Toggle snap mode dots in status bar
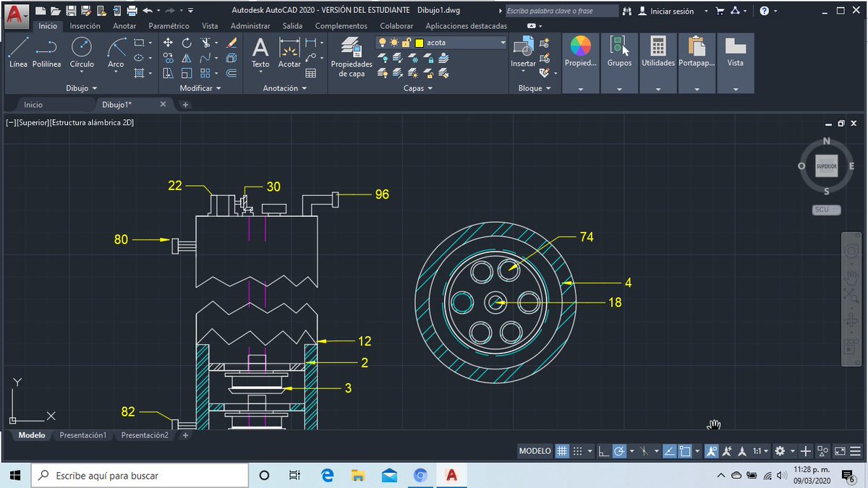 coord(578,451)
